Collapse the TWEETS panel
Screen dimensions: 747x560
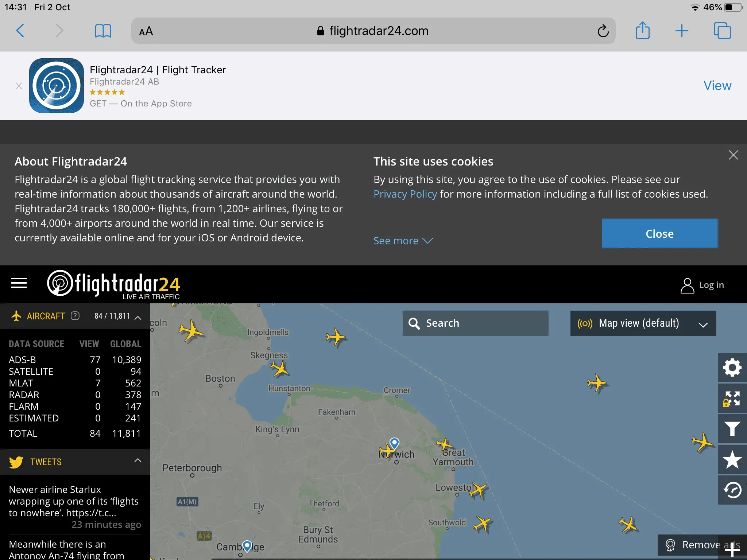tap(138, 460)
